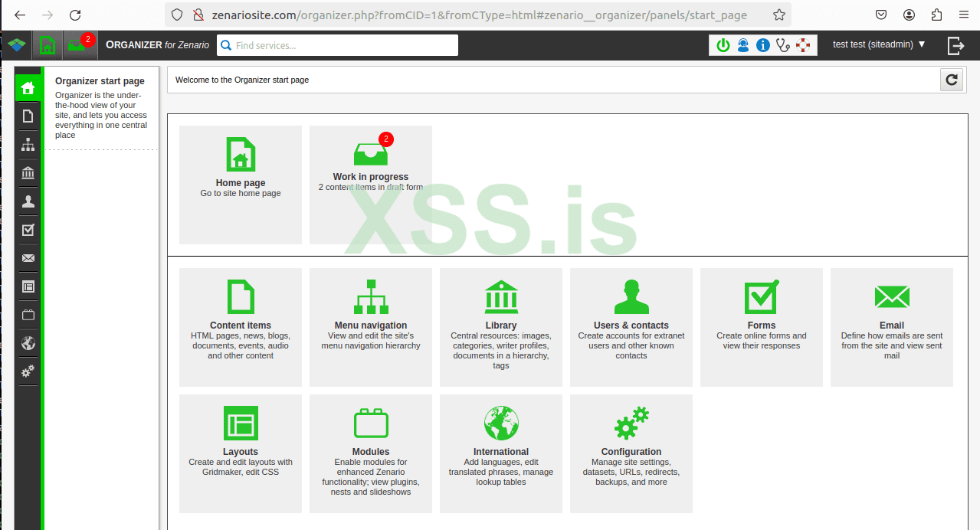980x530 pixels.
Task: Select the Layouts icon in sidebar
Action: [x=28, y=286]
